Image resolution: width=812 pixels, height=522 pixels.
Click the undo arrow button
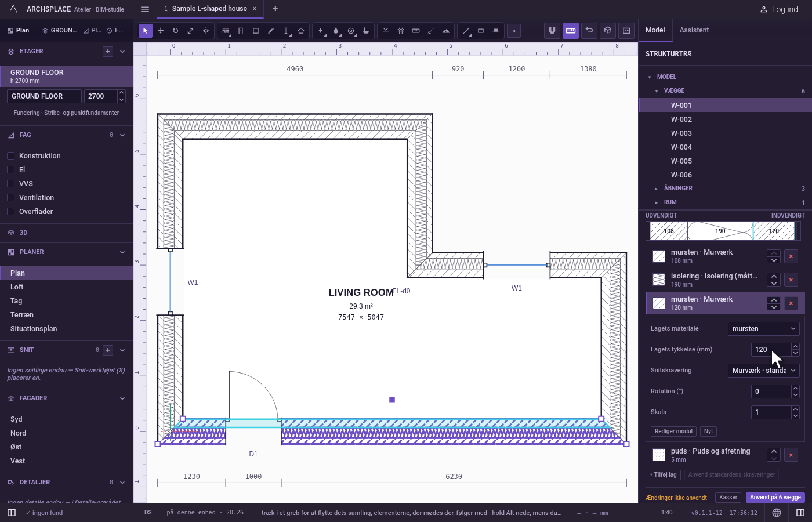(x=589, y=30)
